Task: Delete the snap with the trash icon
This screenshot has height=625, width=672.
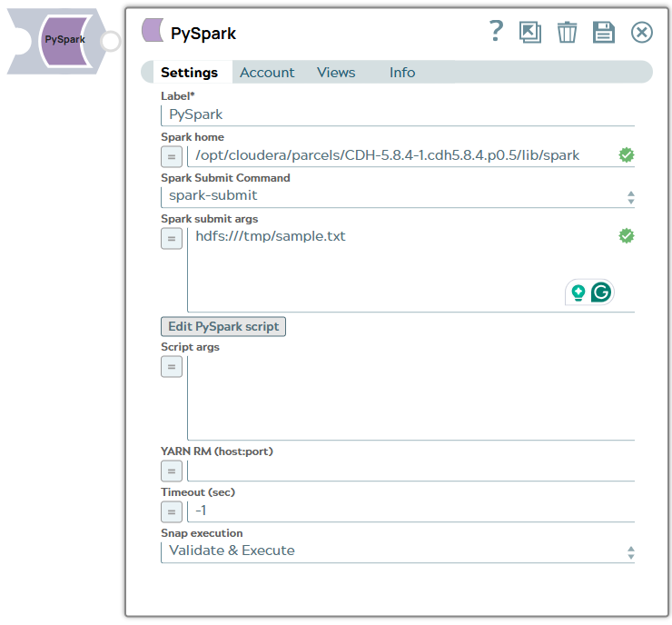Action: tap(567, 33)
